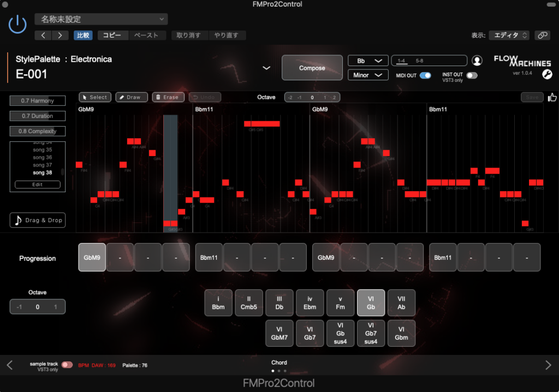Open the 名称未設定 preset dropdown
Viewport: 559px width, 392px height.
click(101, 19)
